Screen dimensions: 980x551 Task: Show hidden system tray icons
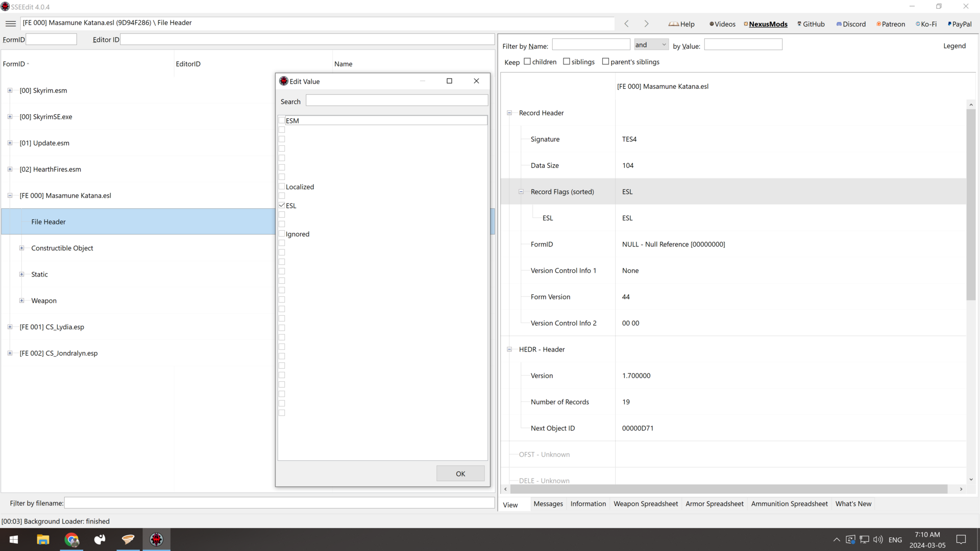tap(837, 539)
